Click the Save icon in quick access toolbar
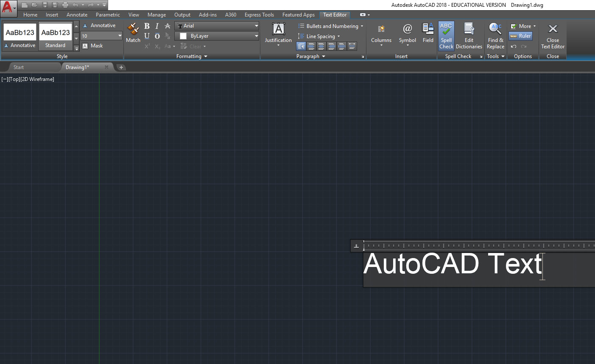595x364 pixels. point(45,5)
